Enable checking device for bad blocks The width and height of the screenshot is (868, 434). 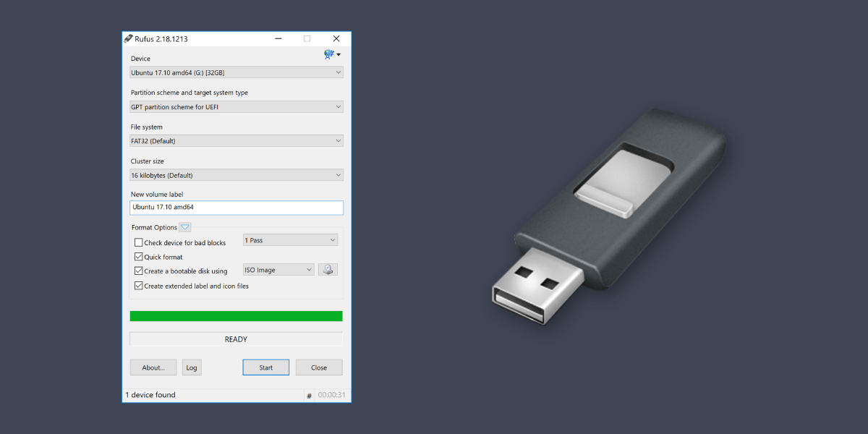138,242
